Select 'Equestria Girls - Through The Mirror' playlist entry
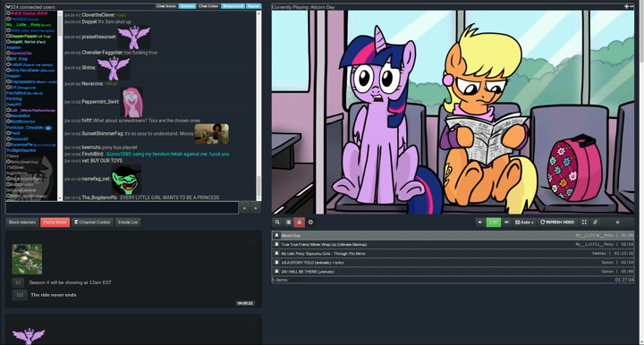 [x=453, y=254]
